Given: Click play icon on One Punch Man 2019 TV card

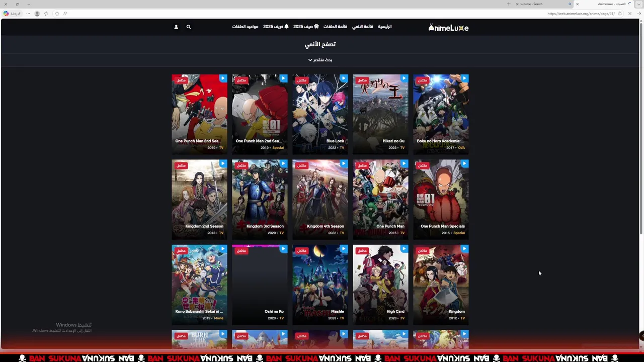Looking at the screenshot, I should pyautogui.click(x=223, y=78).
